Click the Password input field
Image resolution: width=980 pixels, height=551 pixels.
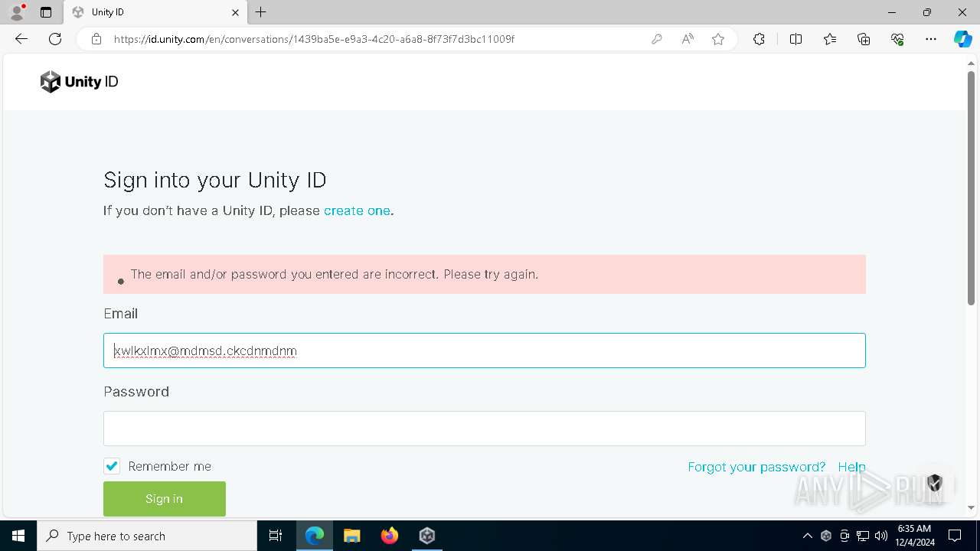point(485,429)
